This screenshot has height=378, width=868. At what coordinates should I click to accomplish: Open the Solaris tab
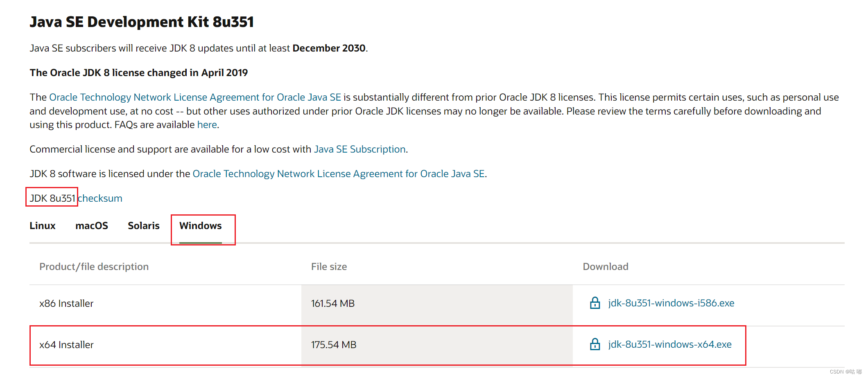tap(144, 226)
